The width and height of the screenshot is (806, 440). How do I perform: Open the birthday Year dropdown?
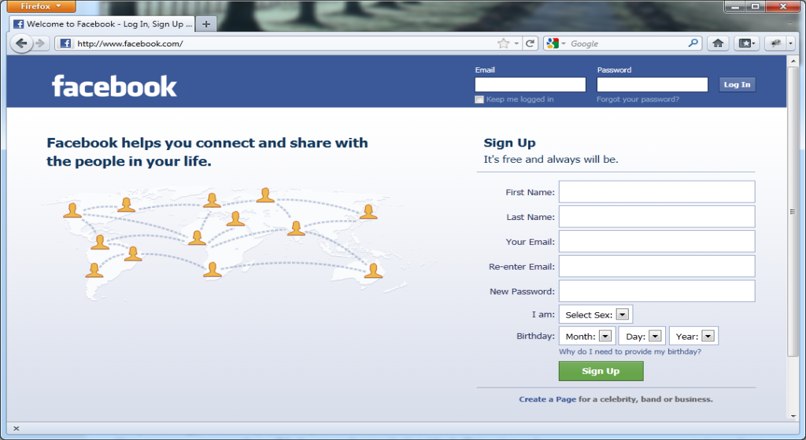tap(694, 336)
